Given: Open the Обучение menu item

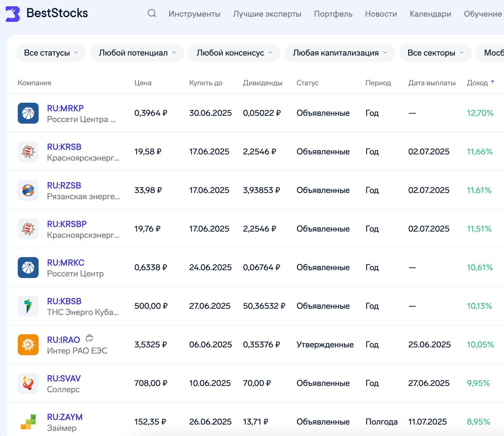Looking at the screenshot, I should click(x=483, y=14).
